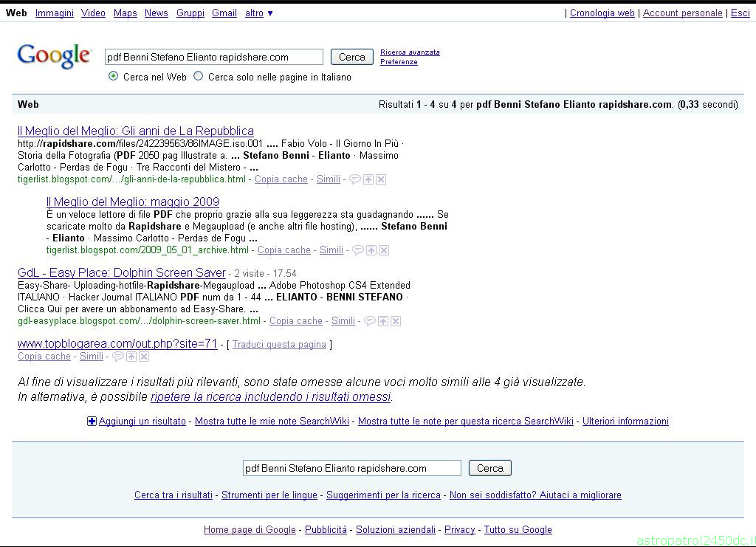The height and width of the screenshot is (547, 756).
Task: Click the comment icon for the Dolphin Screen Saver result
Action: [369, 321]
